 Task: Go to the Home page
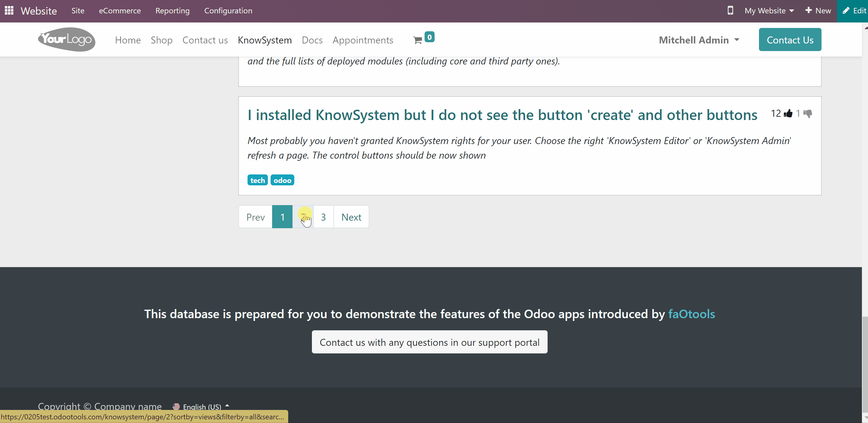[128, 40]
